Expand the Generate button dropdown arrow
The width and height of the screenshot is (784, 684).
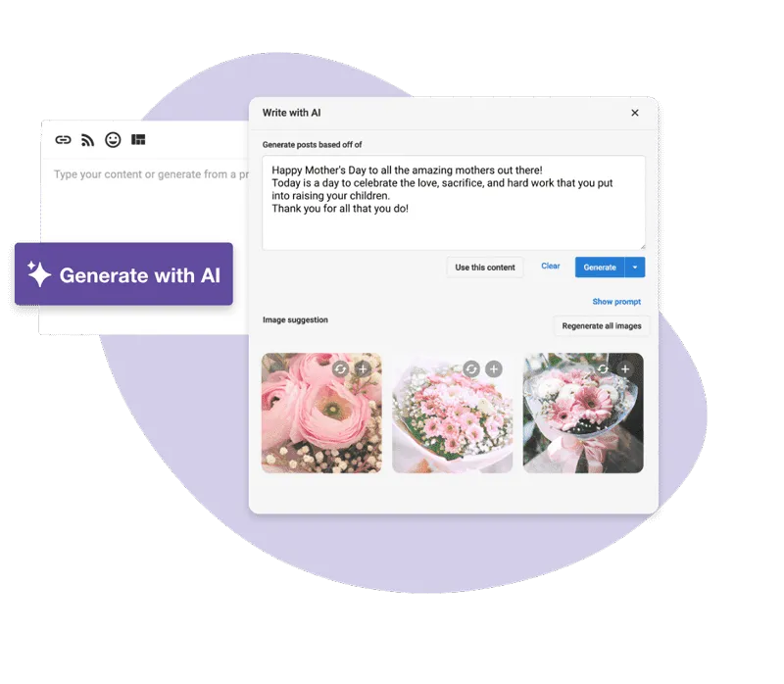(x=635, y=268)
